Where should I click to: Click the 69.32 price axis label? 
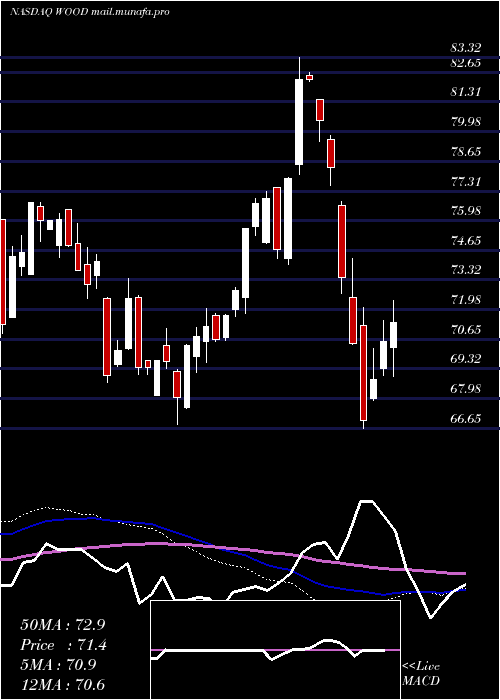tap(466, 359)
